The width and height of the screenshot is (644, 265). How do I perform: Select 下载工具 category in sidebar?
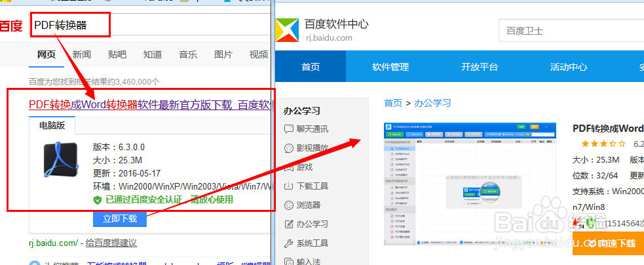[312, 186]
